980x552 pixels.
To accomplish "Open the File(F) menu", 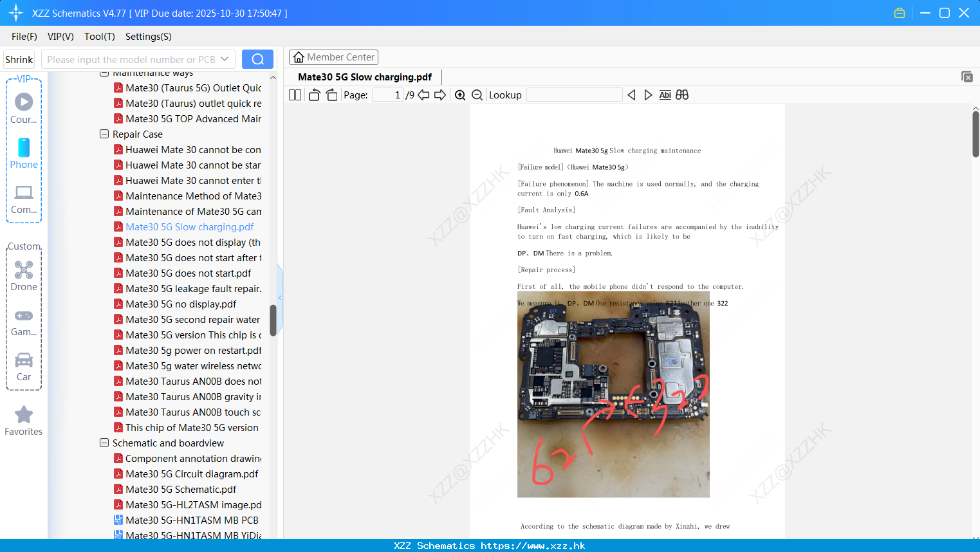I will pos(24,37).
